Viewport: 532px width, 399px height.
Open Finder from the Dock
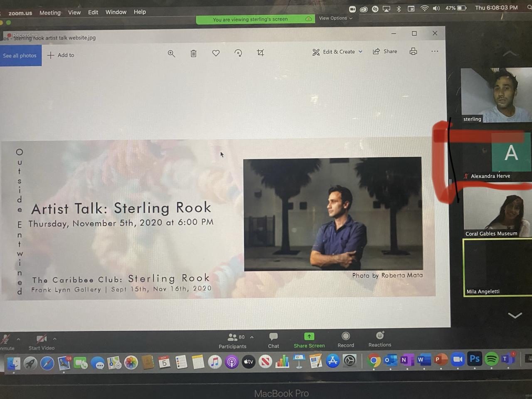click(14, 363)
